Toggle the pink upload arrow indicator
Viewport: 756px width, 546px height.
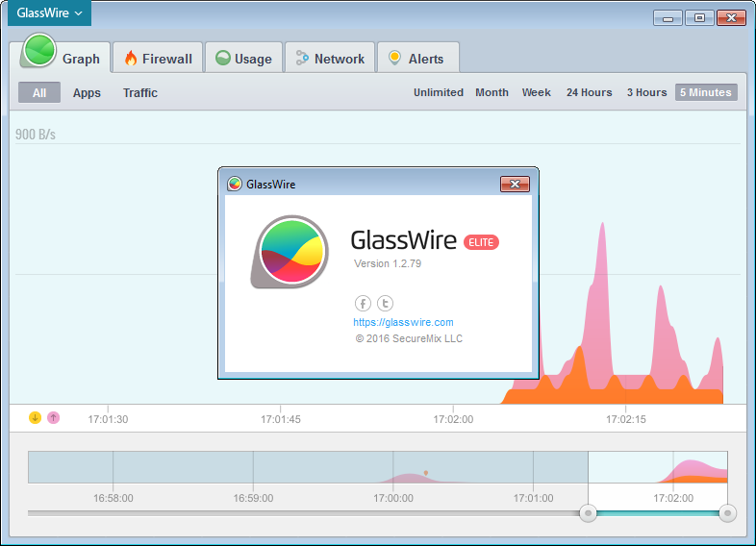[x=54, y=418]
